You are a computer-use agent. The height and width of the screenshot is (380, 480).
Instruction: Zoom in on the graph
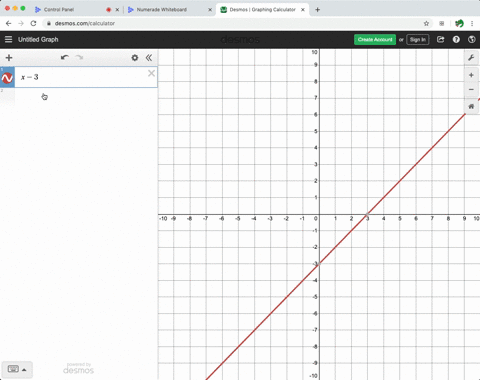click(471, 75)
